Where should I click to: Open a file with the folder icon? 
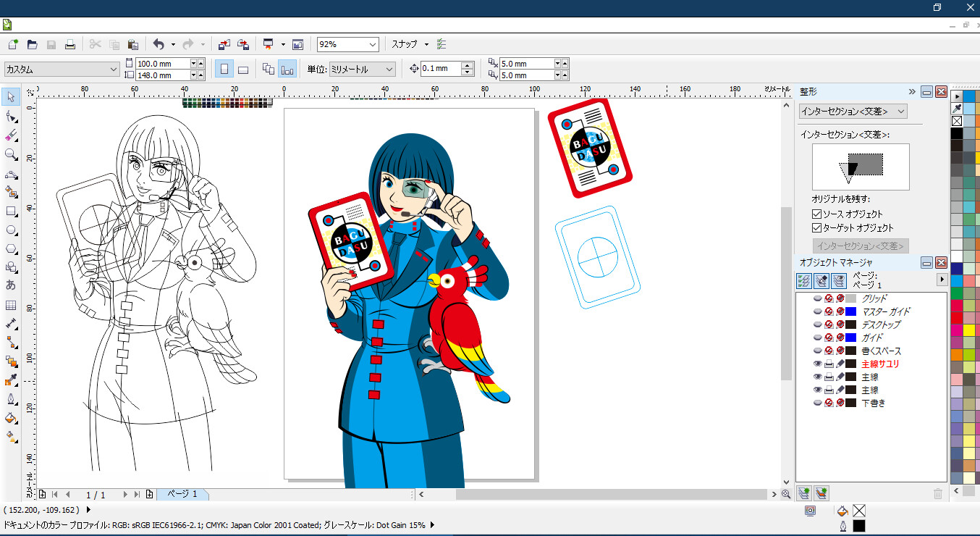(x=32, y=44)
